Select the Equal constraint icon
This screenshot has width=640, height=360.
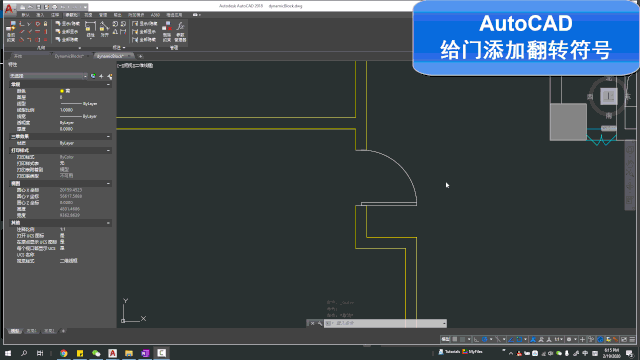[46, 40]
